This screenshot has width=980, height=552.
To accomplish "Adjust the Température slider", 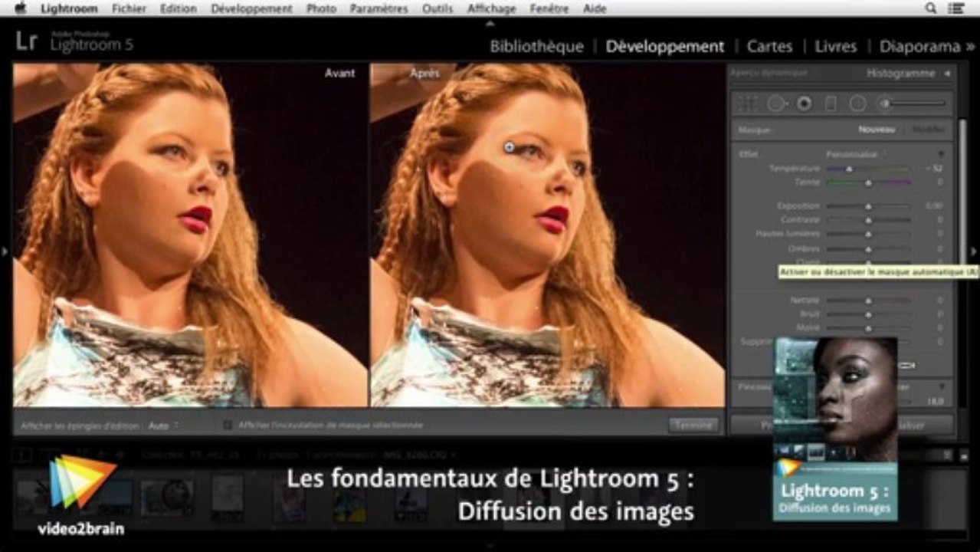I will [x=868, y=169].
